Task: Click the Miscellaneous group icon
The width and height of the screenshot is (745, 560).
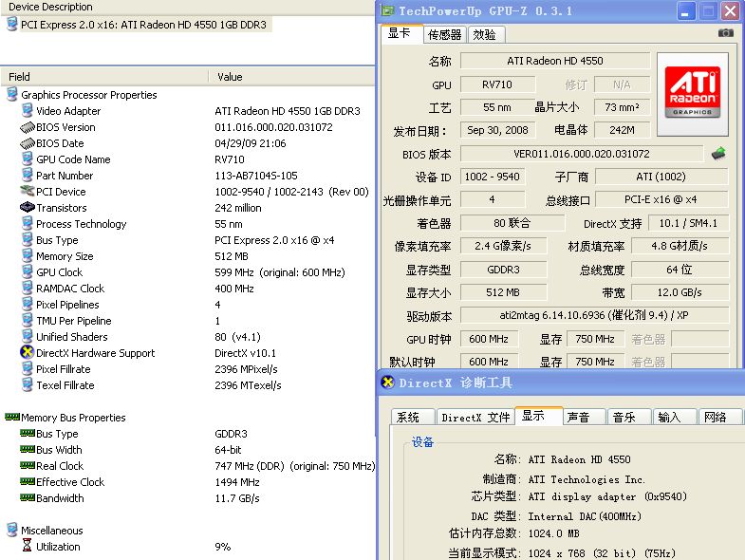Action: click(x=12, y=530)
